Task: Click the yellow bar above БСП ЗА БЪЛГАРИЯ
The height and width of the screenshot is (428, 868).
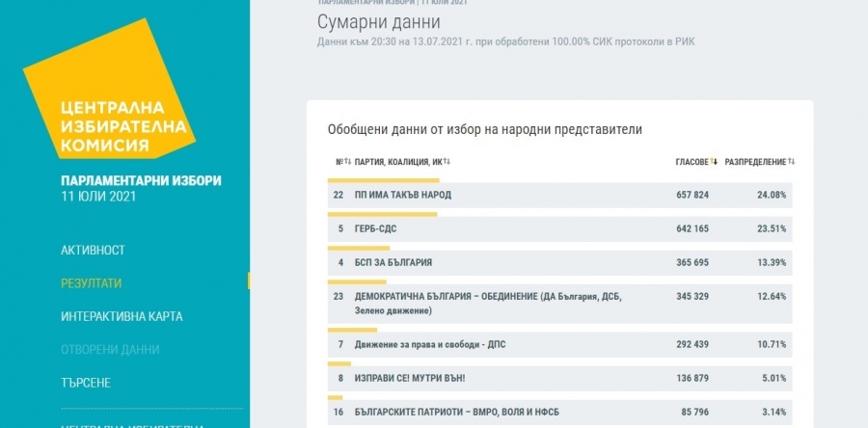Action: click(359, 248)
